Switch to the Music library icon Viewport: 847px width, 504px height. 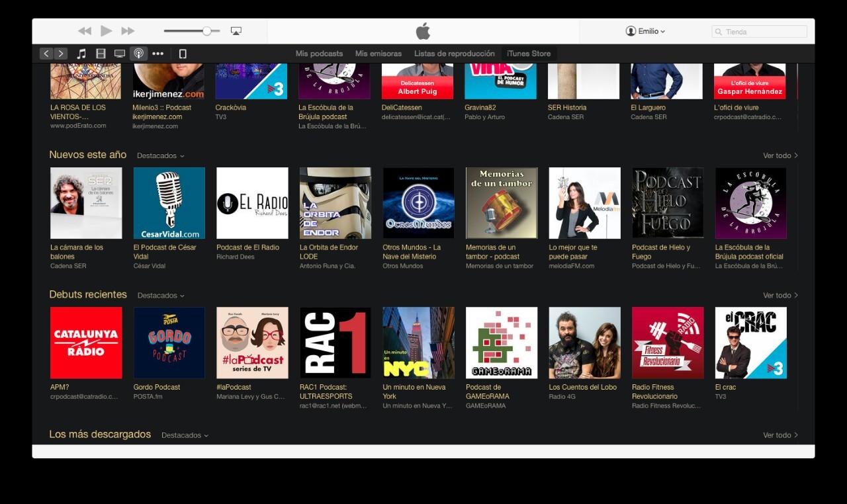click(81, 54)
